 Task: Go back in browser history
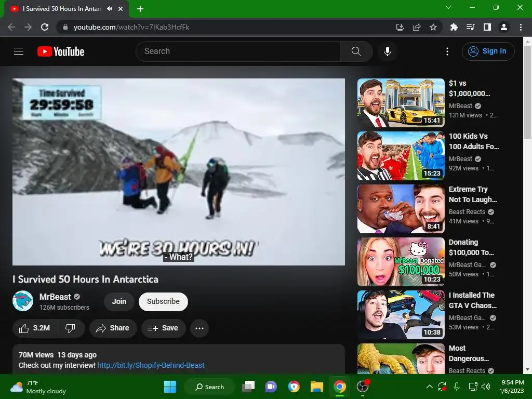click(11, 27)
